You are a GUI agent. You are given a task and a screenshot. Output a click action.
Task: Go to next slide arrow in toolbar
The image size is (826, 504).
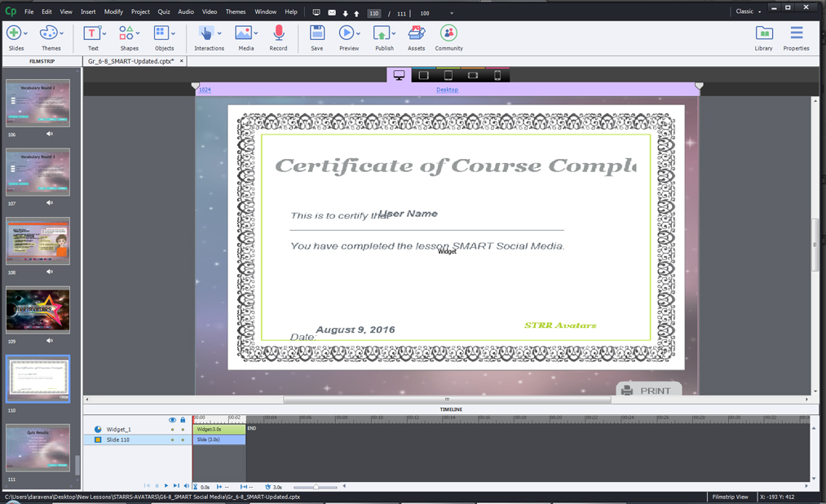tap(346, 13)
